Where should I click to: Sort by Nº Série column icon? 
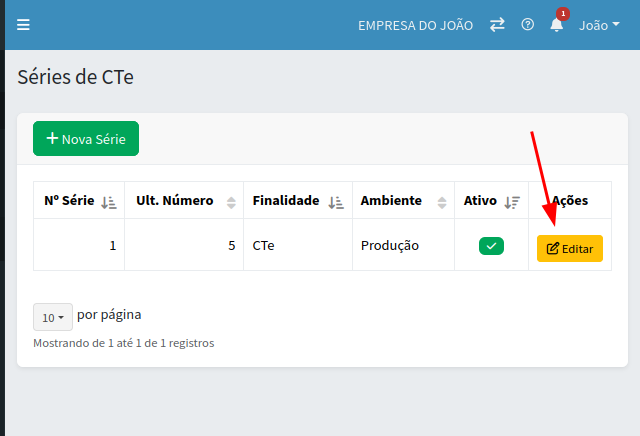coord(109,201)
